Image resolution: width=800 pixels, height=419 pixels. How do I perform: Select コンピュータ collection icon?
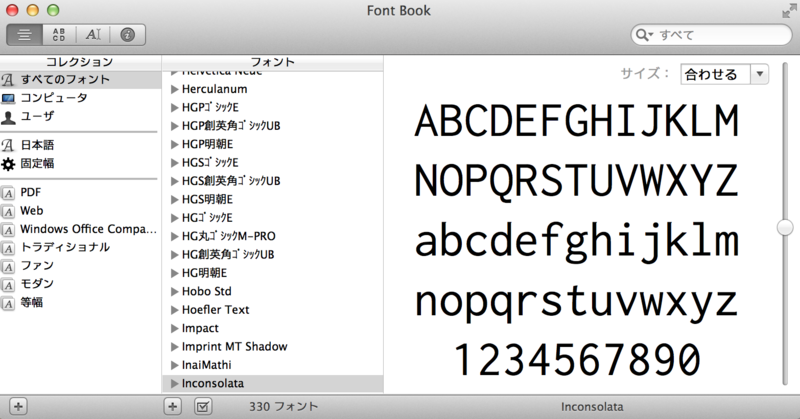click(x=8, y=98)
